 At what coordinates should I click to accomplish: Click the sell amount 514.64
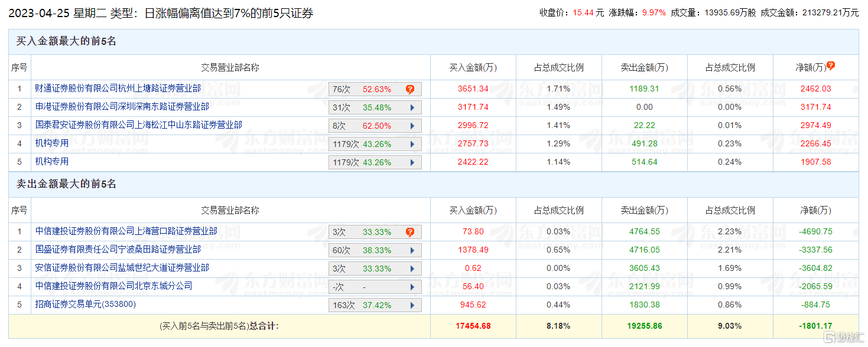click(644, 162)
